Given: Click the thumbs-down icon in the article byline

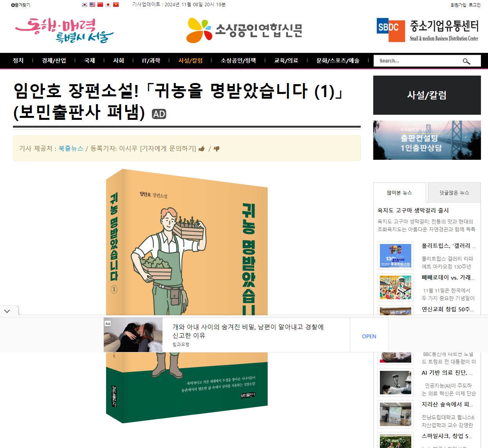Looking at the screenshot, I should (217, 149).
